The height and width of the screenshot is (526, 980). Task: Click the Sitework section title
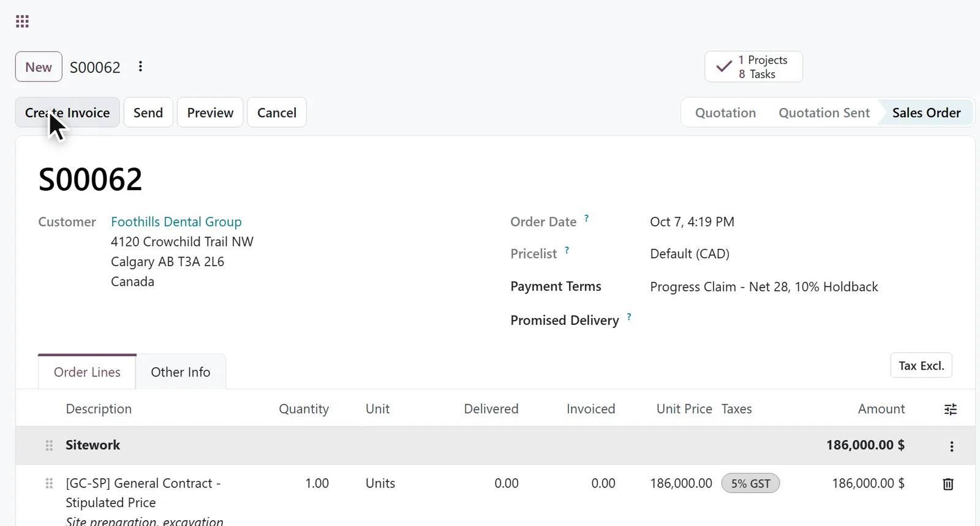[x=93, y=445]
